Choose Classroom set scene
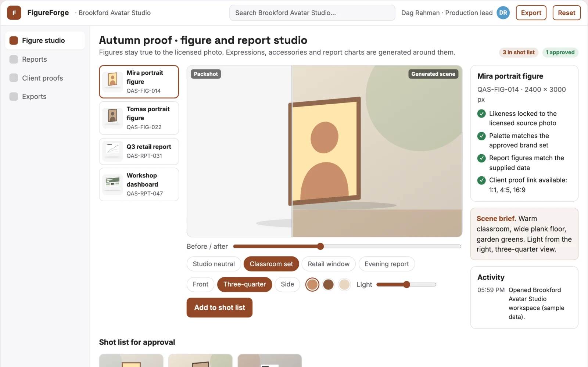588x367 pixels. point(271,264)
